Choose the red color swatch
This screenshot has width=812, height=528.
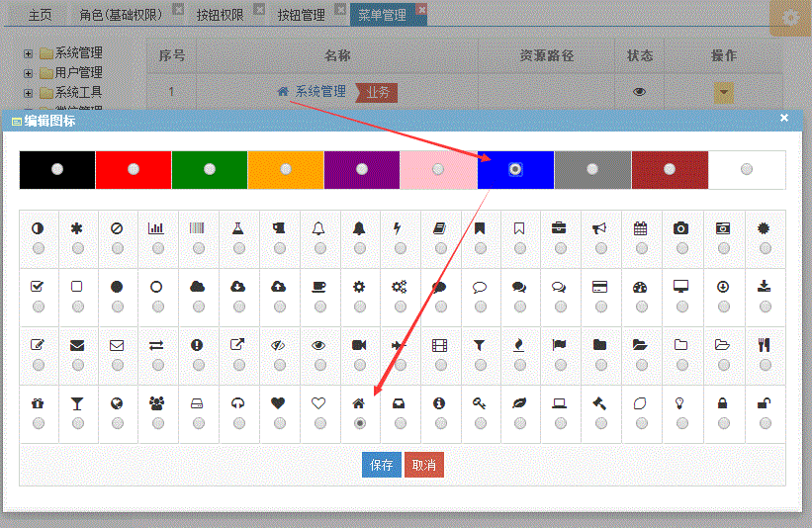pos(134,169)
